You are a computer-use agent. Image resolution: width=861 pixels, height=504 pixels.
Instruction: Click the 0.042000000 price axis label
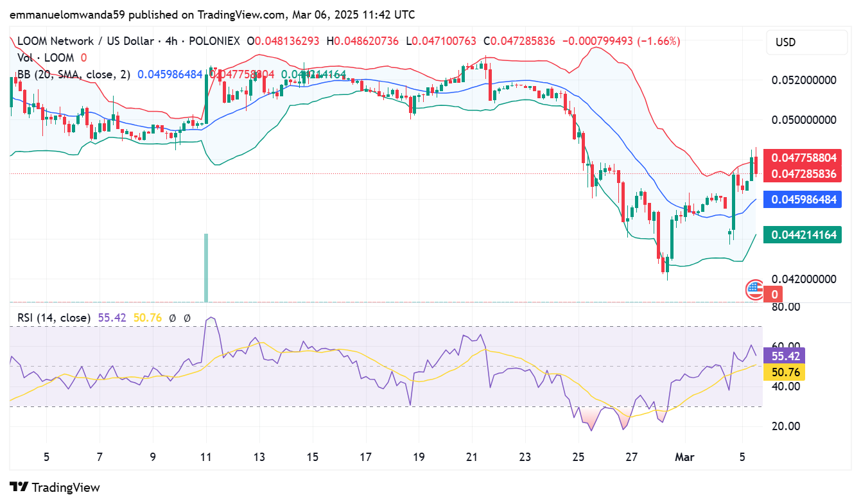804,279
